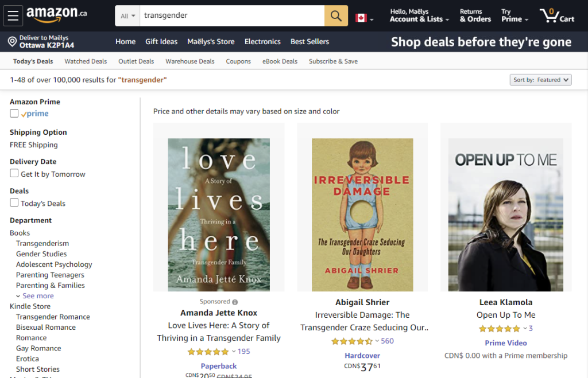Open the Love Lives Here book cover
Viewport: 588px width, 378px height.
point(219,215)
